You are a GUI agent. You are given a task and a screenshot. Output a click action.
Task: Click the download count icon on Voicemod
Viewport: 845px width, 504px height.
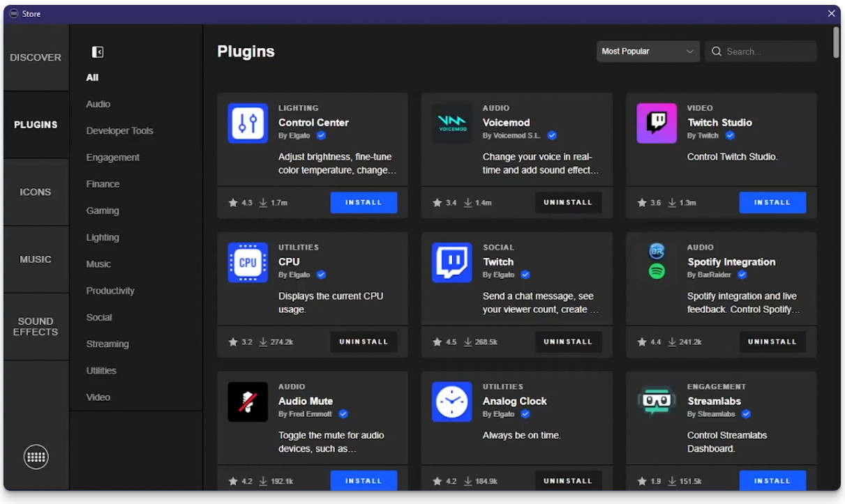(x=468, y=203)
